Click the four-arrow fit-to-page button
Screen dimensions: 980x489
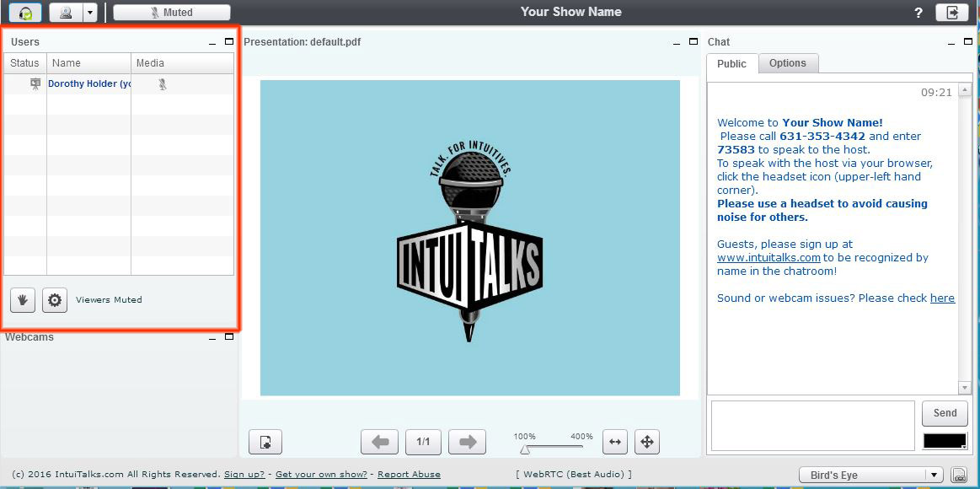point(647,442)
